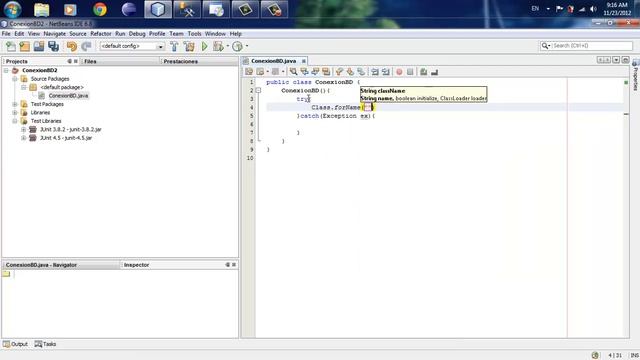Viewport: 640px width, 360px height.
Task: Collapse the code fold on line 2
Action: coord(258,91)
